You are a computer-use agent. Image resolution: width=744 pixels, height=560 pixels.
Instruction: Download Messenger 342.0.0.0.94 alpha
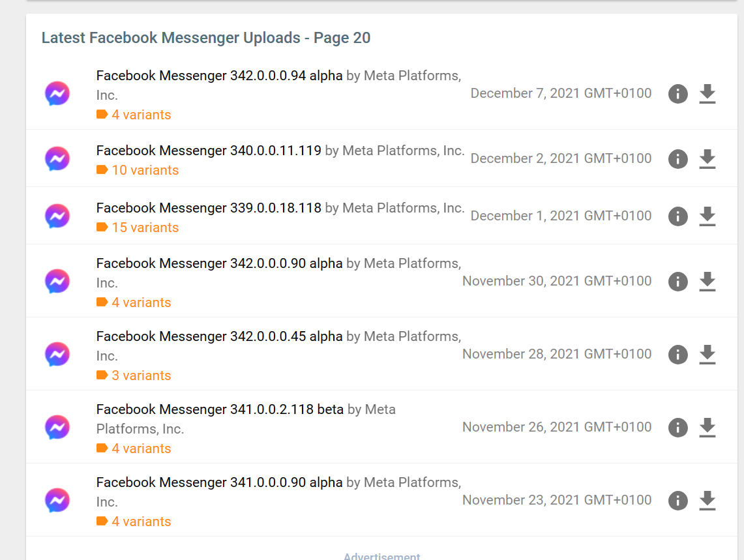(x=707, y=93)
